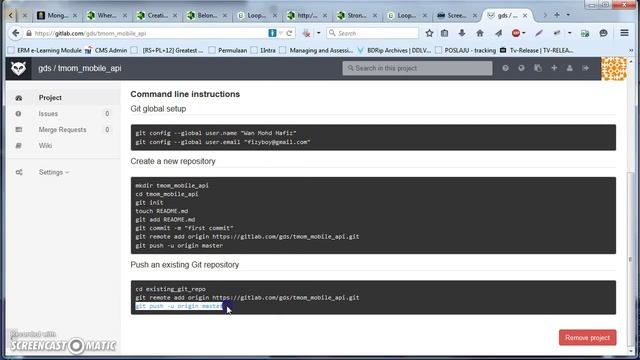Click the new project plus icon
This screenshot has height=360, width=640.
click(x=554, y=68)
